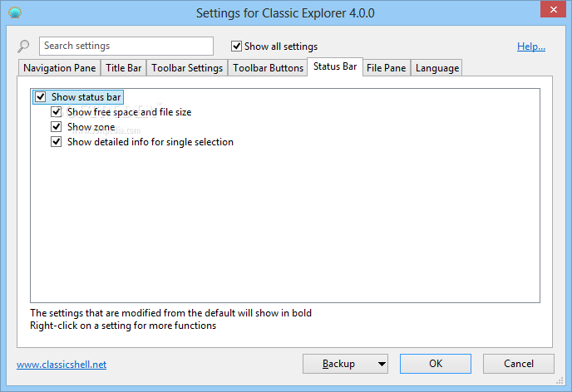The width and height of the screenshot is (572, 392).
Task: Open the Title Bar tab
Action: coord(124,68)
